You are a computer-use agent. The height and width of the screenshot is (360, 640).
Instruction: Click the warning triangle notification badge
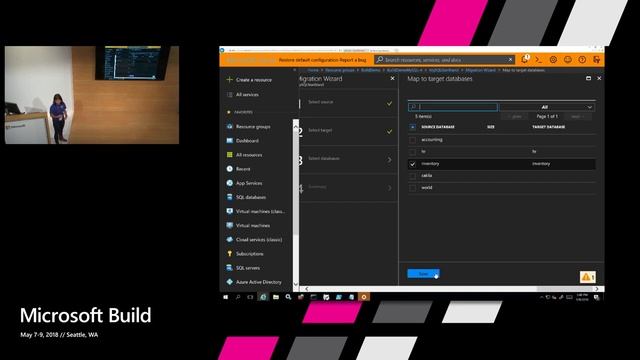click(587, 277)
